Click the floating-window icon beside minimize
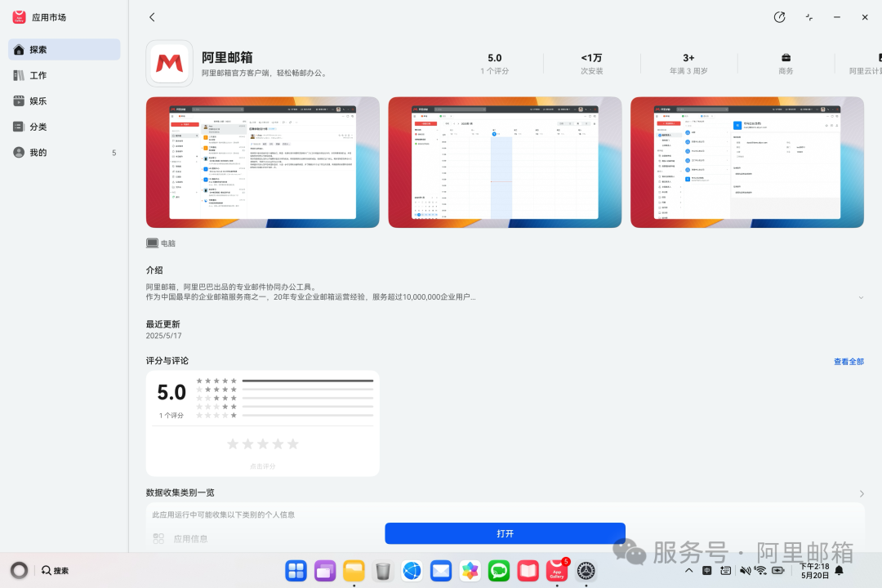Image resolution: width=882 pixels, height=588 pixels. (x=808, y=16)
